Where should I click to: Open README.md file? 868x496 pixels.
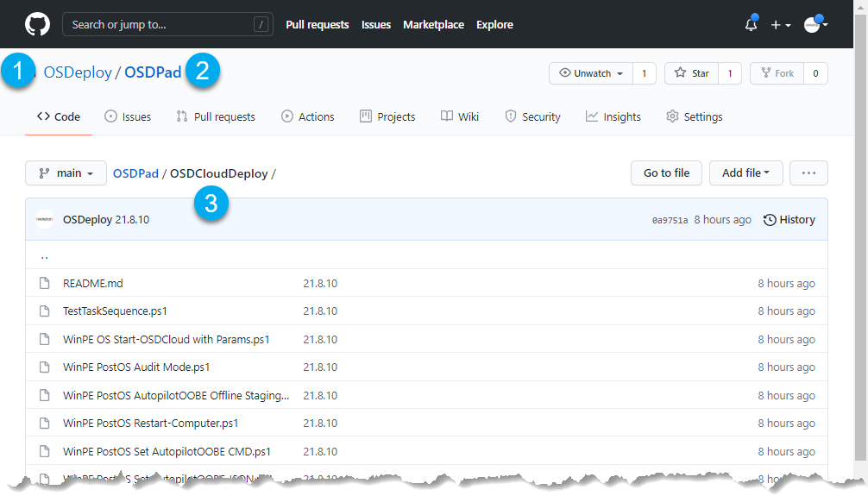[x=93, y=284]
